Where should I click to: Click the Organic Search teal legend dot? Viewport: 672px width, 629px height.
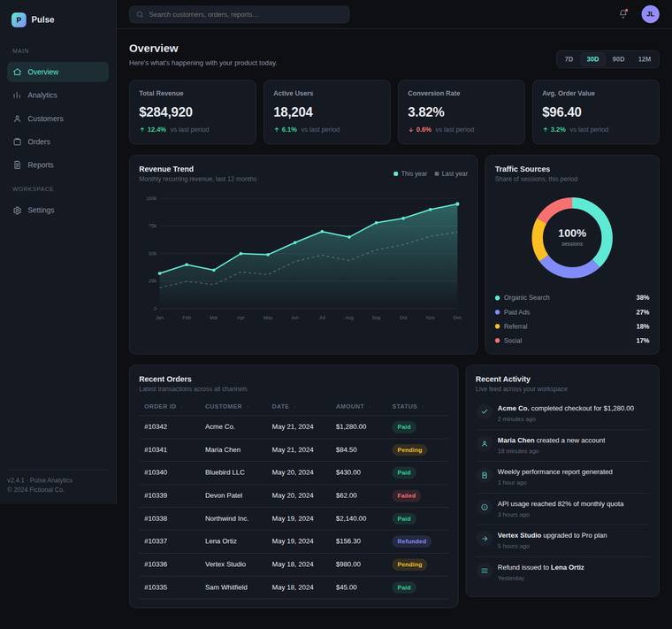click(497, 298)
